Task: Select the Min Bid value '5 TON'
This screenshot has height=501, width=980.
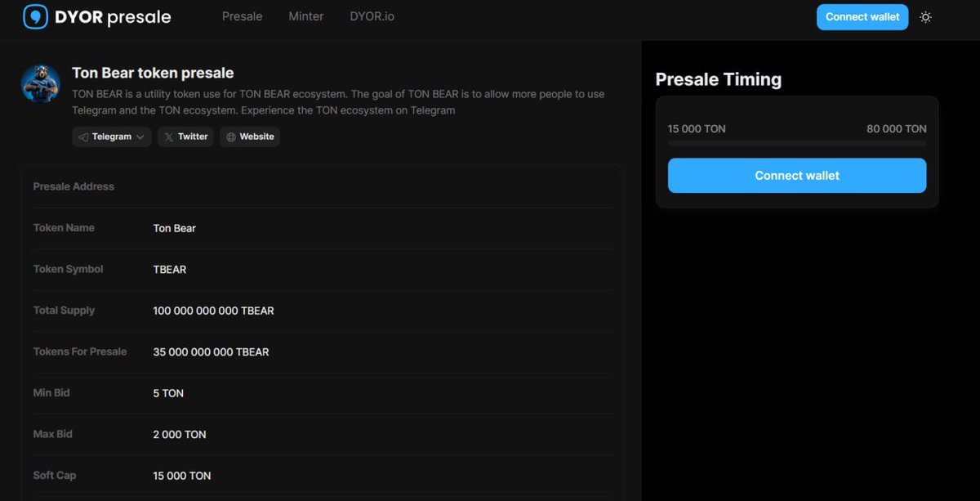Action: (x=168, y=393)
